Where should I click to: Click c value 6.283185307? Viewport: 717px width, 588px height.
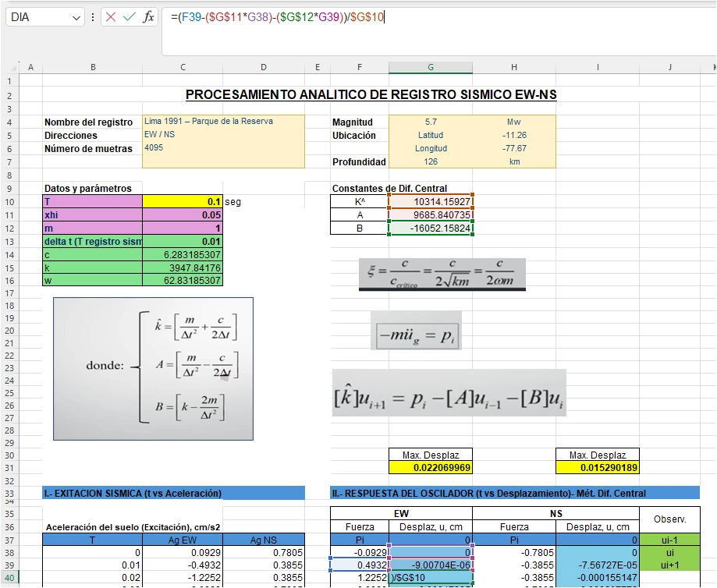(x=183, y=255)
